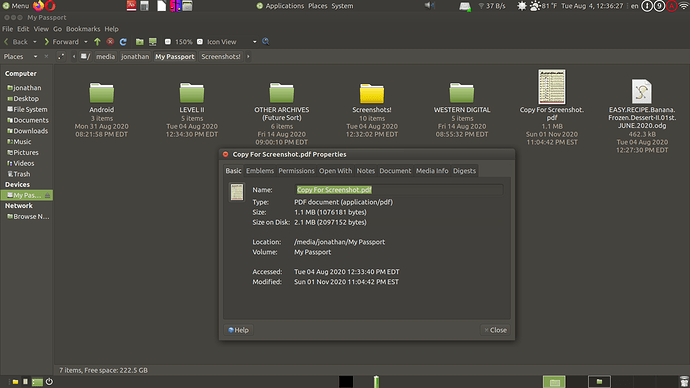The width and height of the screenshot is (690, 388).
Task: Select the WESTERN DIGITAL folder
Action: [x=462, y=93]
